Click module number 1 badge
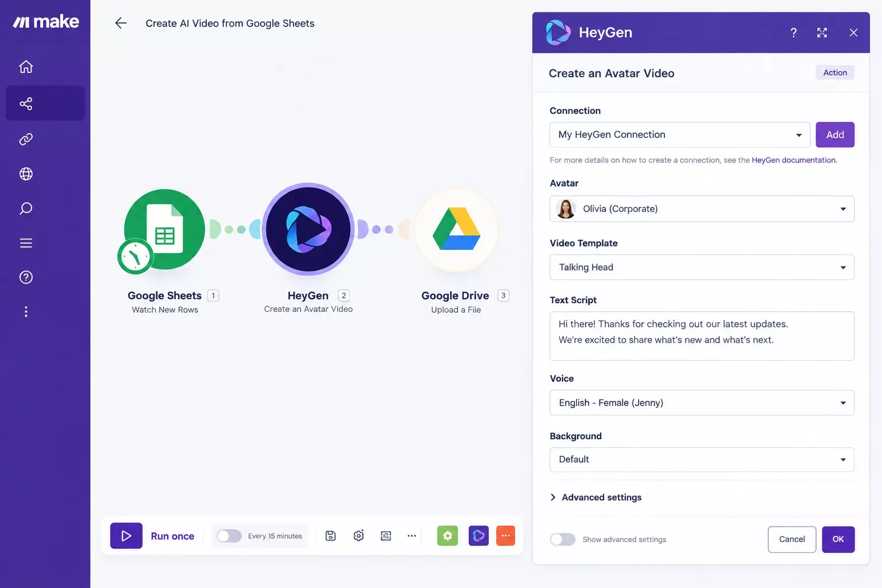The height and width of the screenshot is (588, 882). (x=213, y=296)
